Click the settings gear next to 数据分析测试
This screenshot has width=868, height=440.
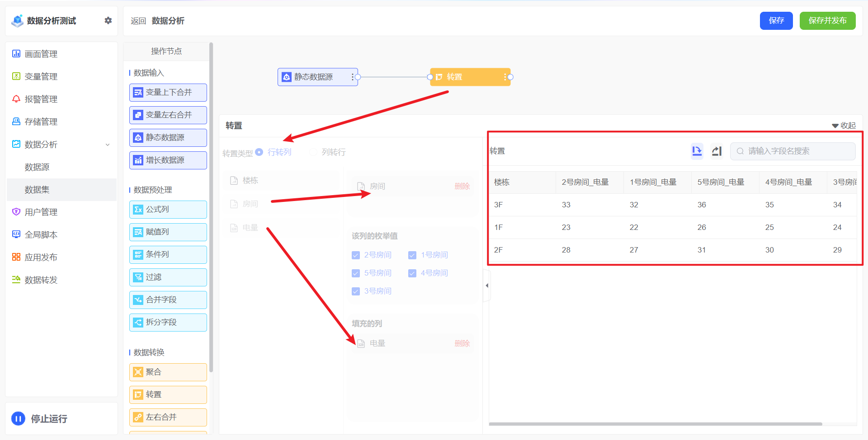pos(108,20)
